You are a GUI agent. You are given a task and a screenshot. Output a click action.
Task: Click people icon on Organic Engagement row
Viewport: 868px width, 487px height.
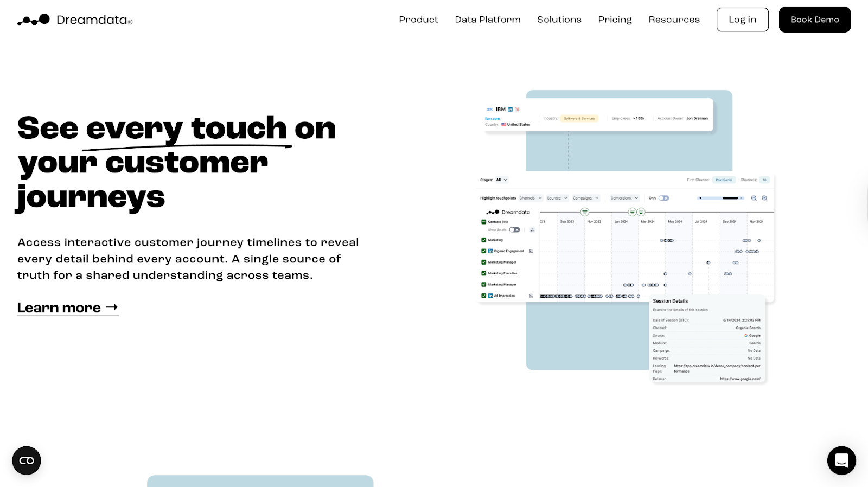[531, 251]
